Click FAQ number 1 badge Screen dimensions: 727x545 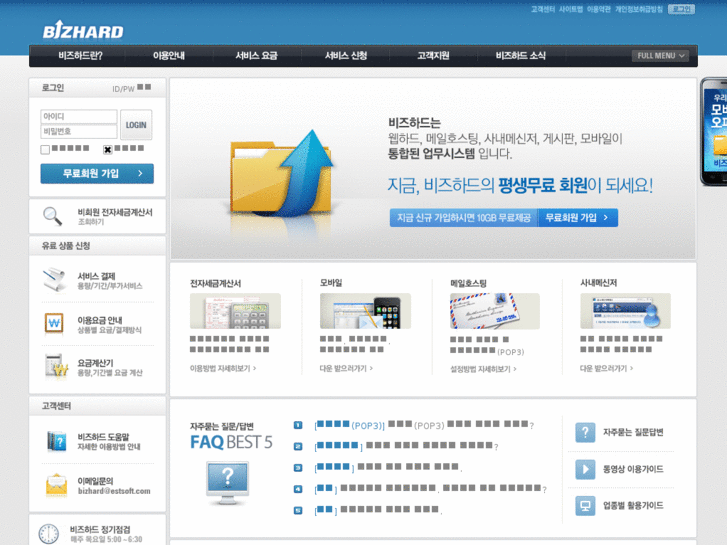(298, 425)
